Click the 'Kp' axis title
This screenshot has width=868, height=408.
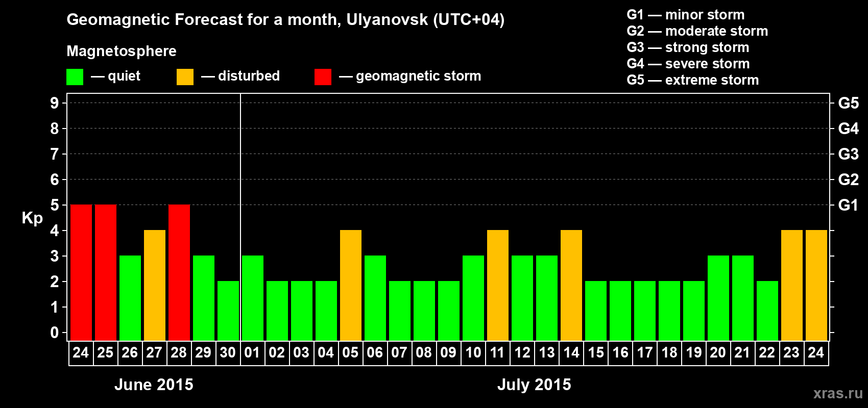point(32,218)
